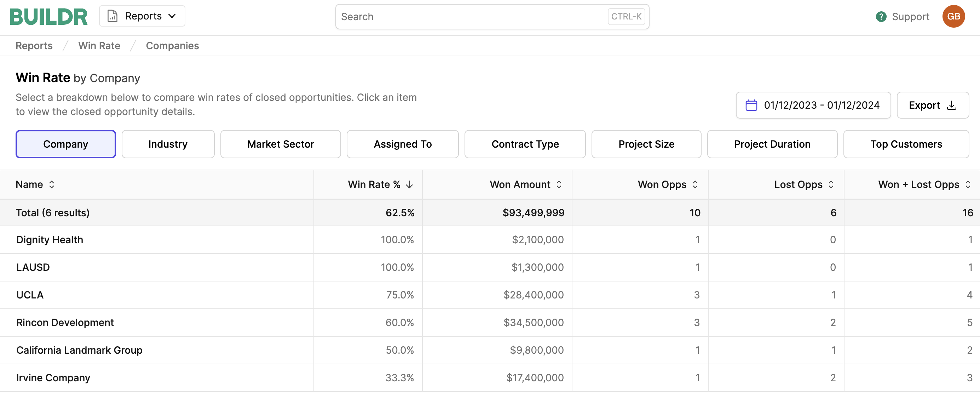Click the Support question mark icon
This screenshot has width=980, height=393.
[x=881, y=17]
